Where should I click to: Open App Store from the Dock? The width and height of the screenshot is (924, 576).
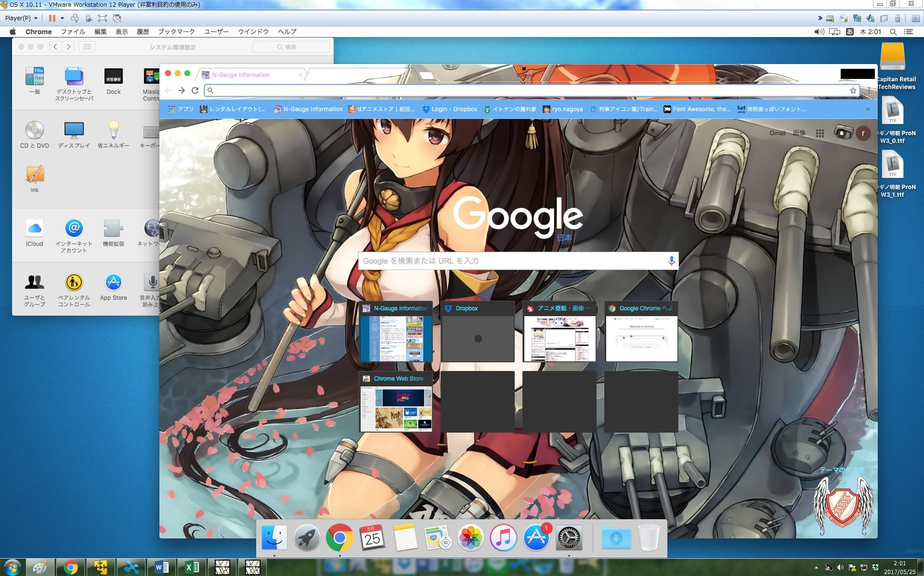tap(536, 538)
